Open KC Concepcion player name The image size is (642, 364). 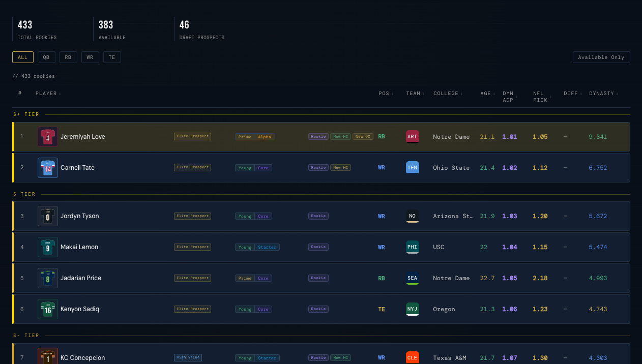click(x=83, y=357)
